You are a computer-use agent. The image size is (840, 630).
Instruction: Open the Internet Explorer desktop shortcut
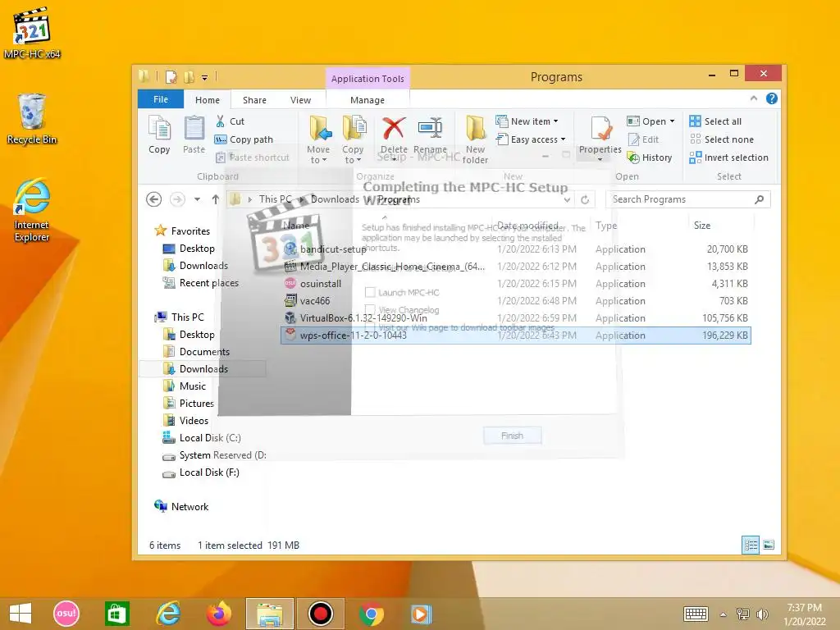pyautogui.click(x=32, y=210)
